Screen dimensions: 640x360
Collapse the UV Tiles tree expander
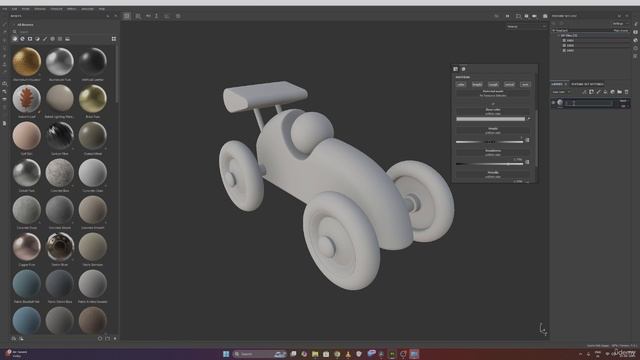pyautogui.click(x=558, y=36)
